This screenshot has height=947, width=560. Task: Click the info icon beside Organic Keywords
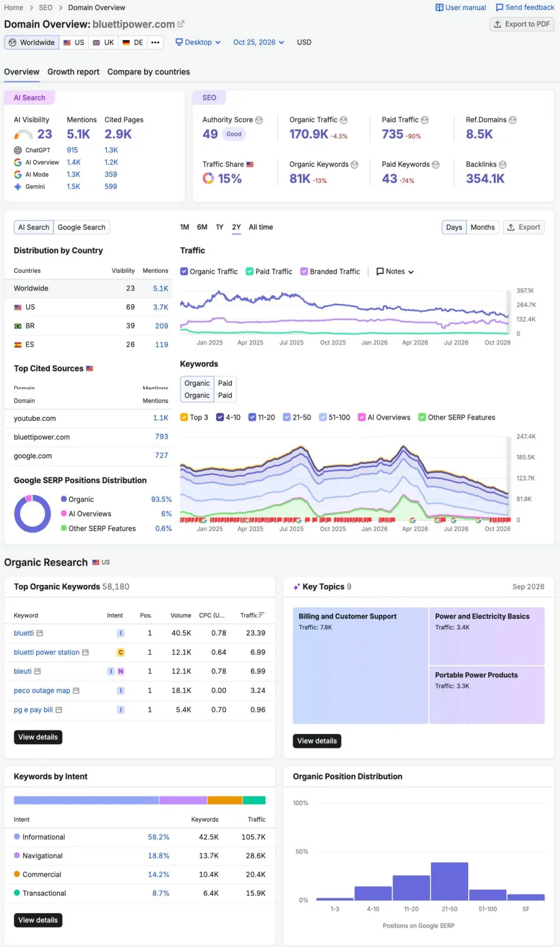[355, 165]
